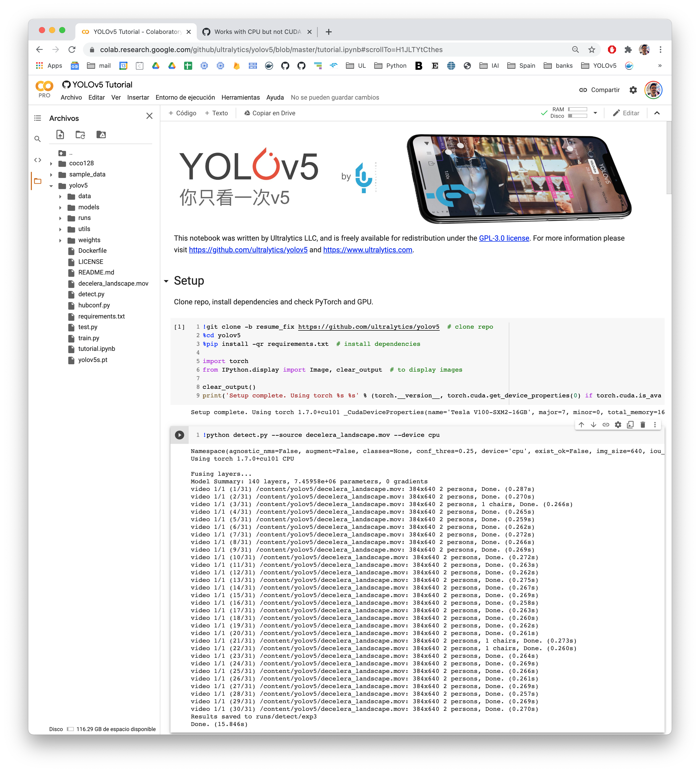Image resolution: width=700 pixels, height=772 pixels.
Task: Select decelera_landscape.mov file
Action: pos(113,283)
